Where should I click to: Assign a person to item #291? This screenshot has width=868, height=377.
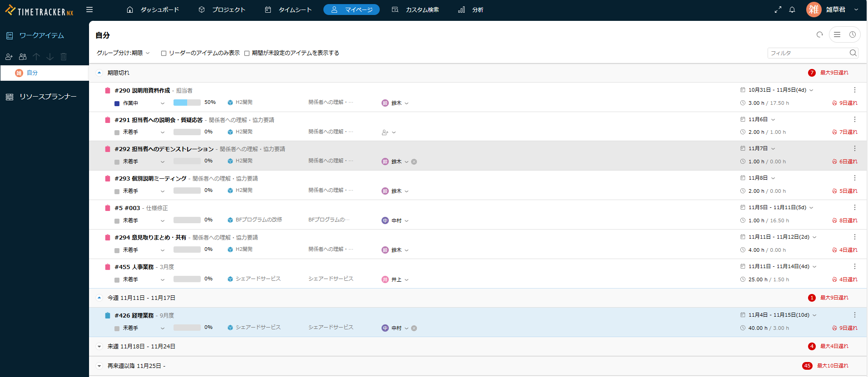coord(388,132)
